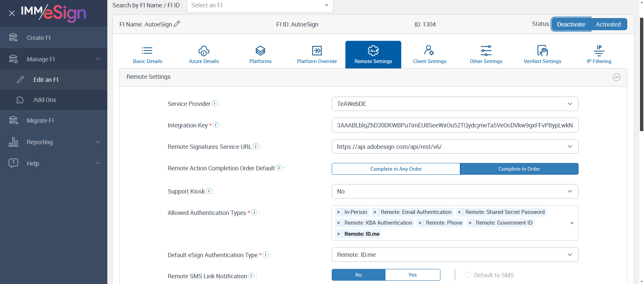Set Remote SMS Link Notification to Yes

click(x=413, y=275)
